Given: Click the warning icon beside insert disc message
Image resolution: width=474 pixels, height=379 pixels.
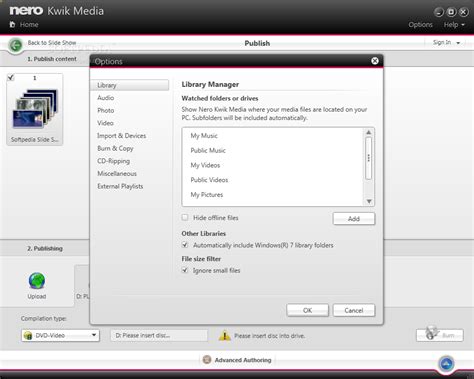Looking at the screenshot, I should [x=225, y=335].
